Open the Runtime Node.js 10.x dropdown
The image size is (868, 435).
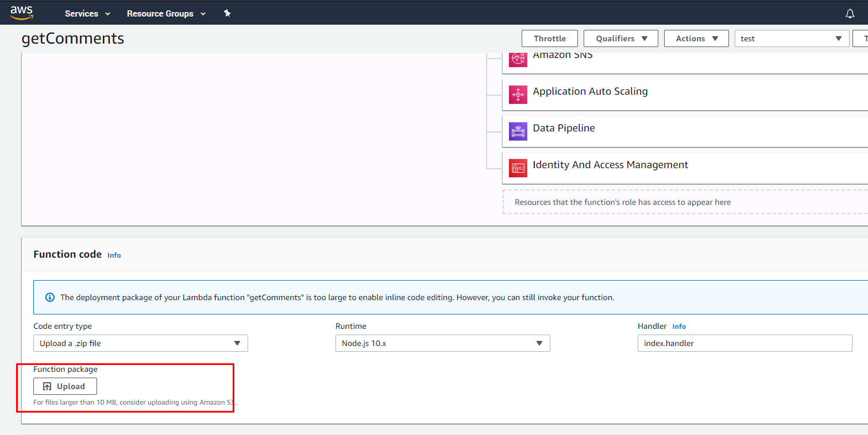pos(442,343)
